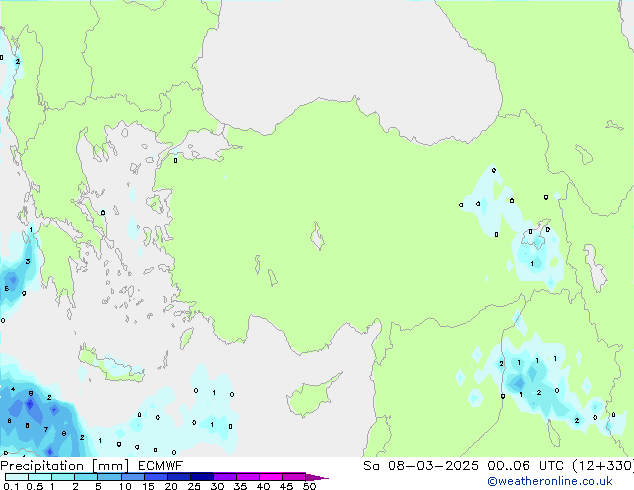Select the 0.5–1 mm legend swatch
Viewport: 634px width, 490px height.
pyautogui.click(x=40, y=477)
